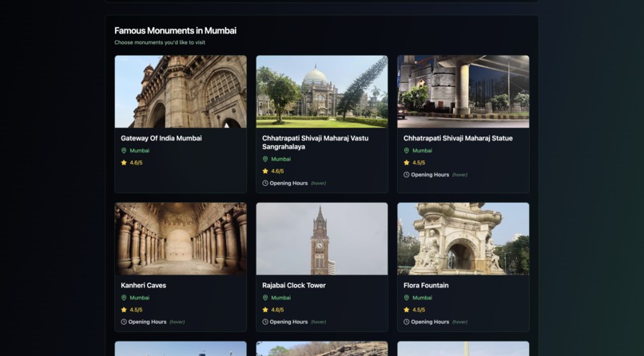Click clock icon on Vastu Sangrahalaya card
Image resolution: width=644 pixels, height=356 pixels.
tap(265, 184)
